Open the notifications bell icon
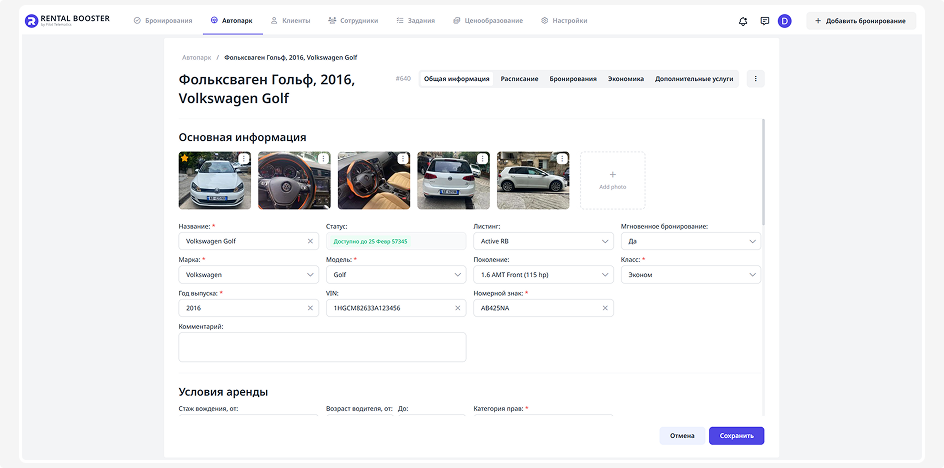Image resolution: width=944 pixels, height=468 pixels. pyautogui.click(x=743, y=21)
